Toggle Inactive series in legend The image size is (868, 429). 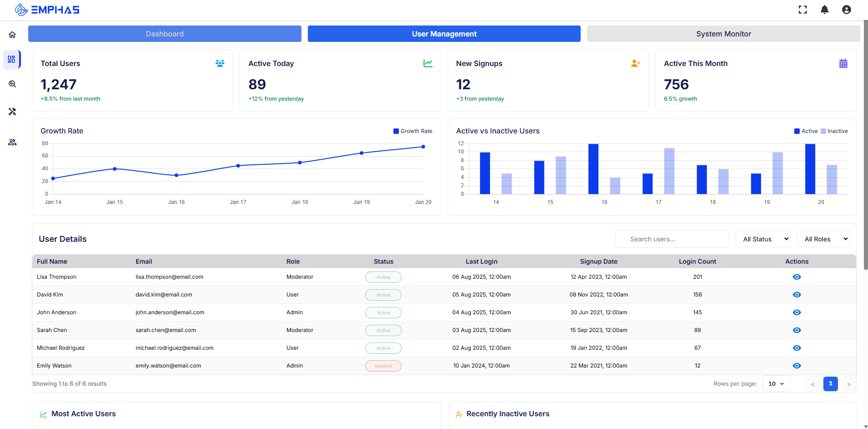834,131
